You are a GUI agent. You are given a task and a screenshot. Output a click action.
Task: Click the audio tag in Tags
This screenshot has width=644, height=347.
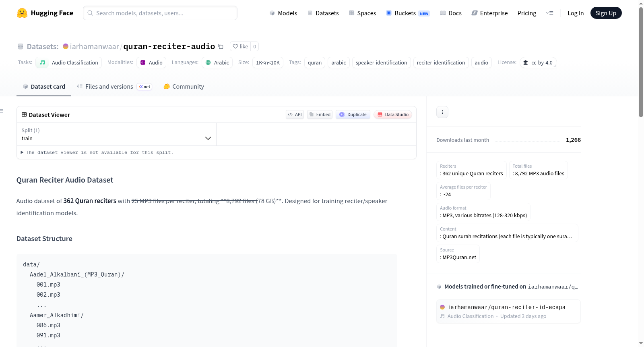[x=481, y=62]
